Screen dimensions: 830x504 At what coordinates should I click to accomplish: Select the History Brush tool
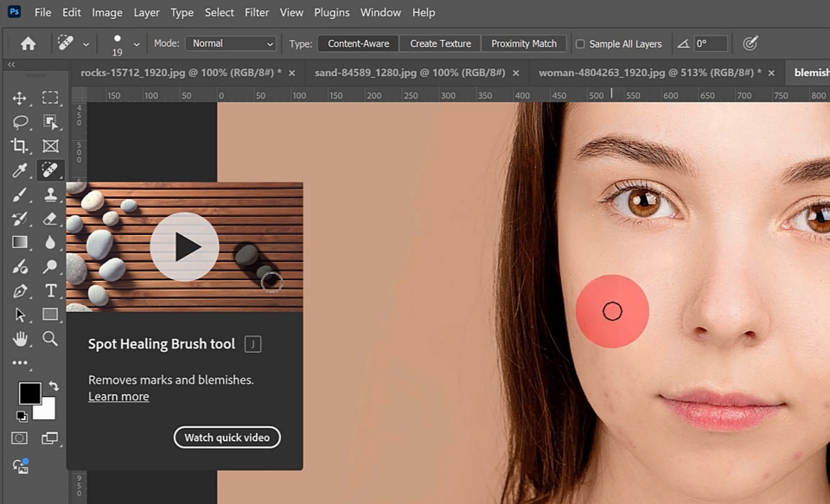[x=20, y=219]
